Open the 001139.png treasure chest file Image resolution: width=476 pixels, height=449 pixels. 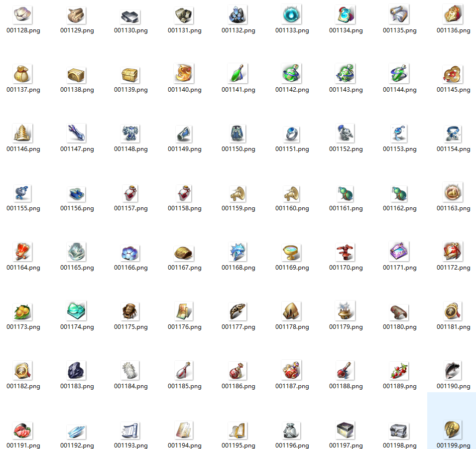tap(130, 75)
